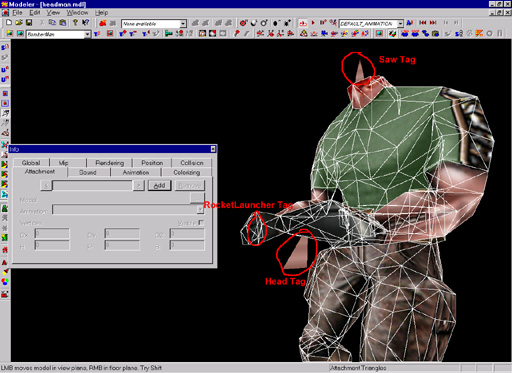Click the next attachment '>' button
512x373 pixels.
pyautogui.click(x=139, y=185)
